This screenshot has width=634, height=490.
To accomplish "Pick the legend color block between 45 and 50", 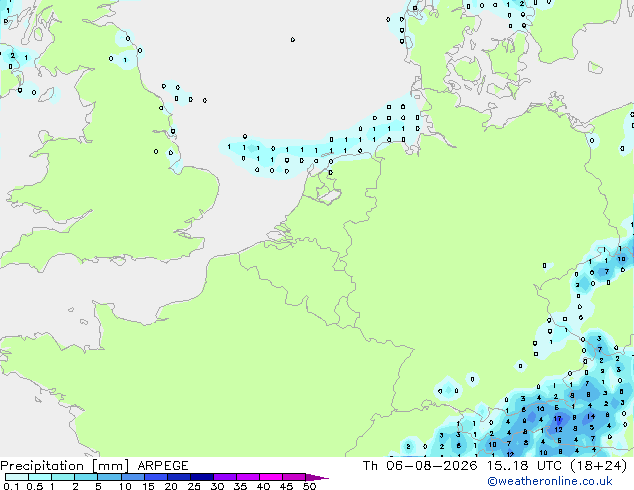I will click(294, 477).
